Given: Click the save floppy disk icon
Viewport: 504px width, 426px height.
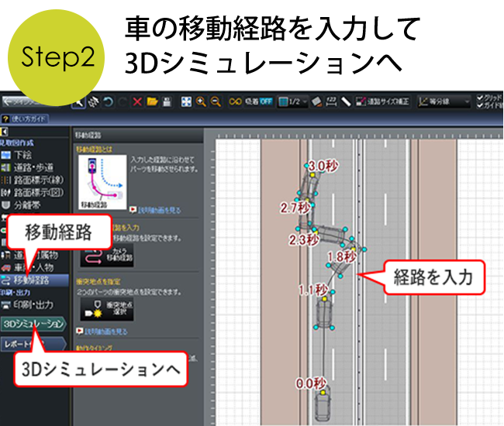Looking at the screenshot, I should coord(167,101).
